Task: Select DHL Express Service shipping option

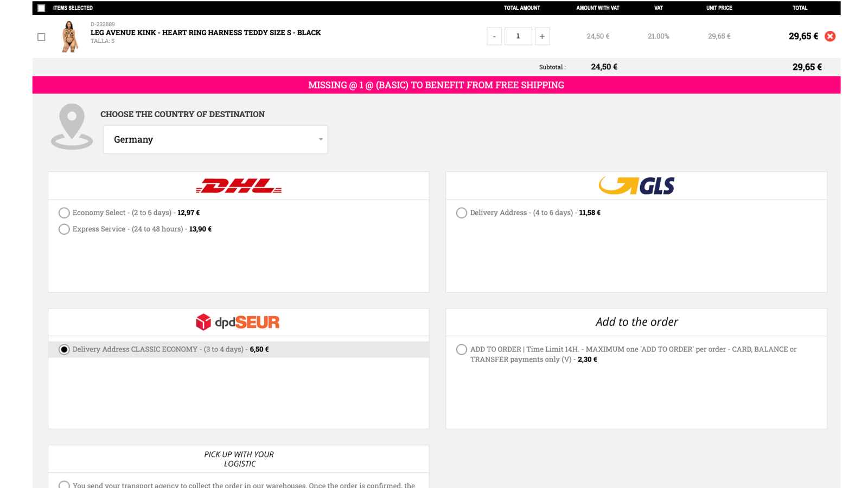Action: pos(64,229)
